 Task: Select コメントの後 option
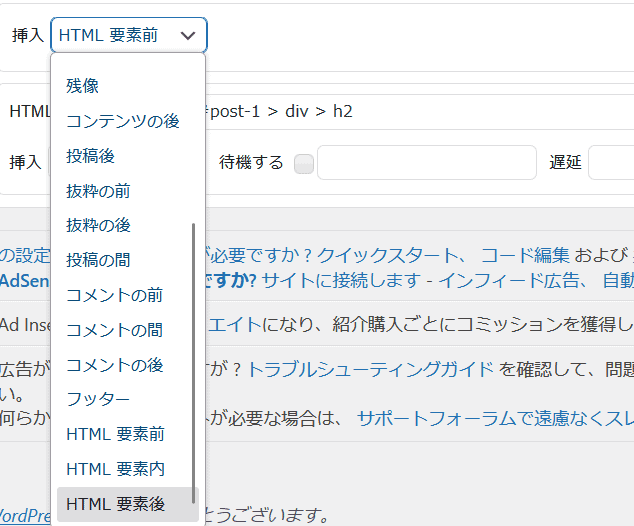pyautogui.click(x=114, y=365)
